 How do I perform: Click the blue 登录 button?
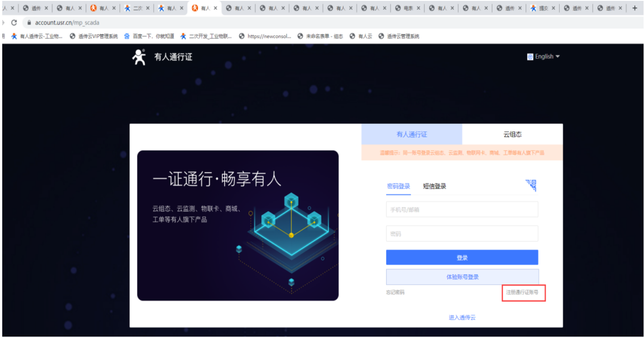pos(462,258)
